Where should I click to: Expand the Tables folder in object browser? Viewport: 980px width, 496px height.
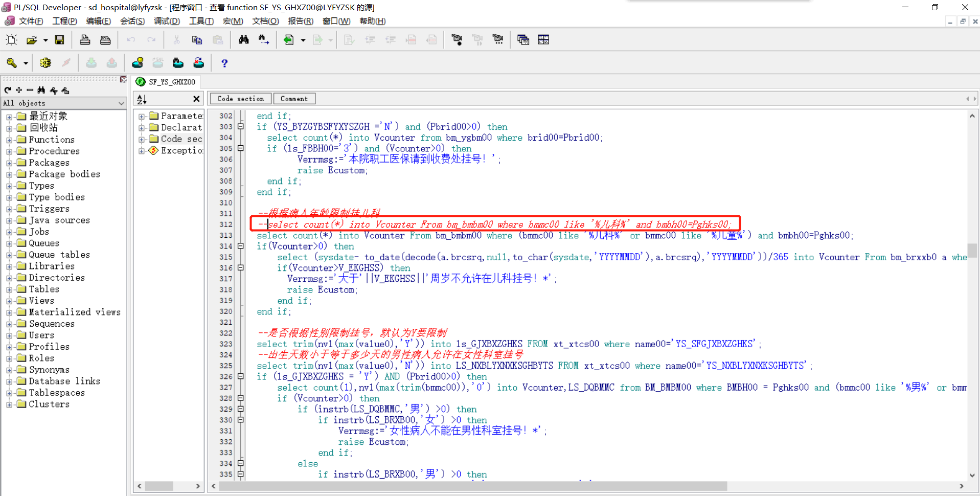coord(9,289)
